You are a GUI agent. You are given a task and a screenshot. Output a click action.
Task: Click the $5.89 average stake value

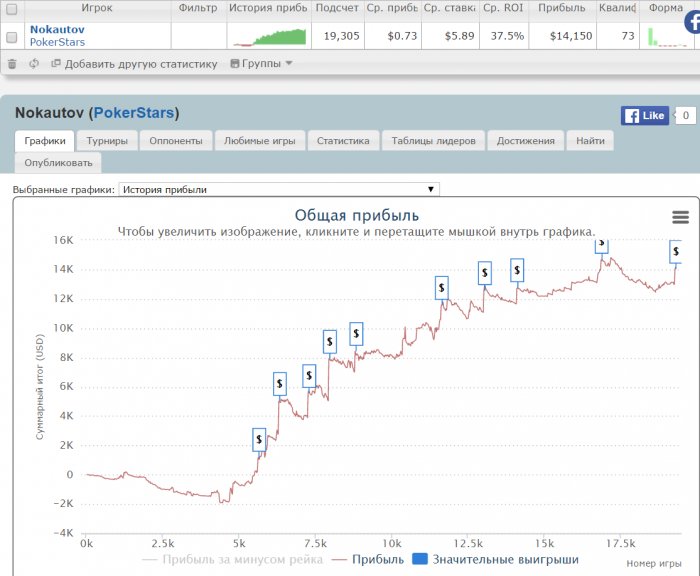pyautogui.click(x=459, y=36)
